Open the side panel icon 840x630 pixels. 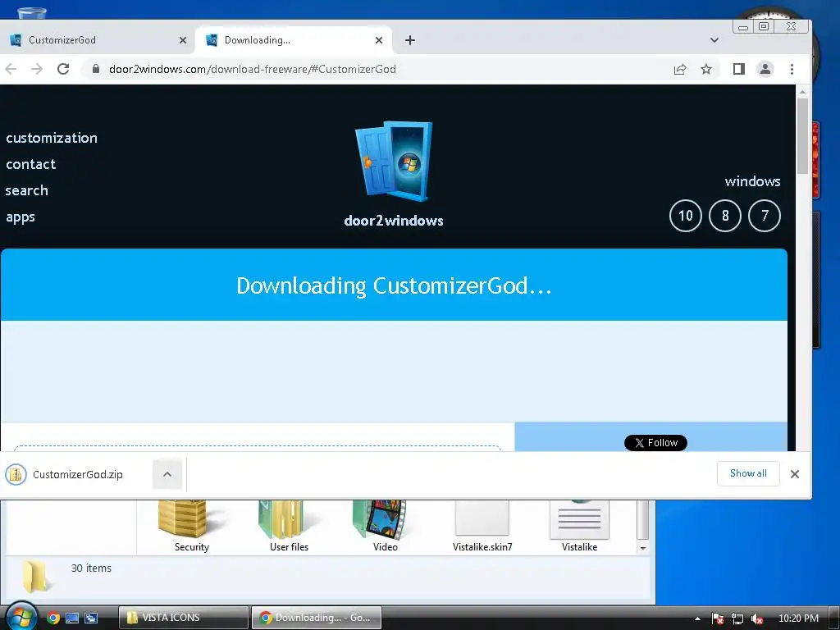pyautogui.click(x=739, y=69)
